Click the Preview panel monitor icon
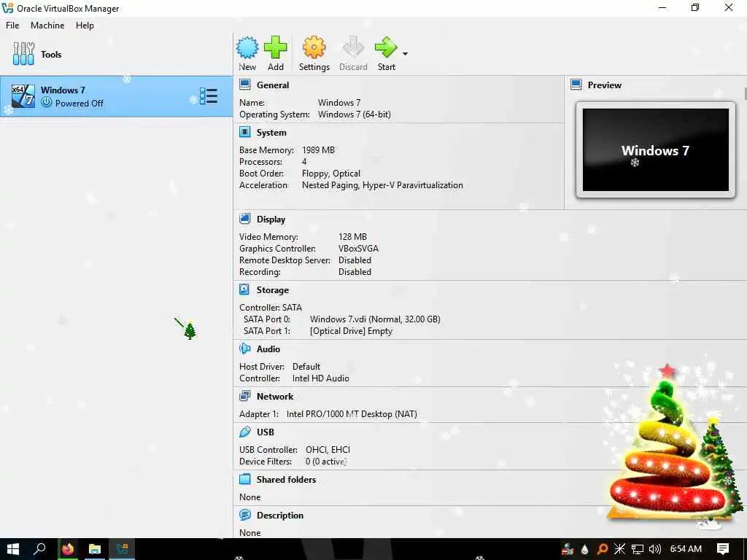The height and width of the screenshot is (560, 747). (576, 85)
